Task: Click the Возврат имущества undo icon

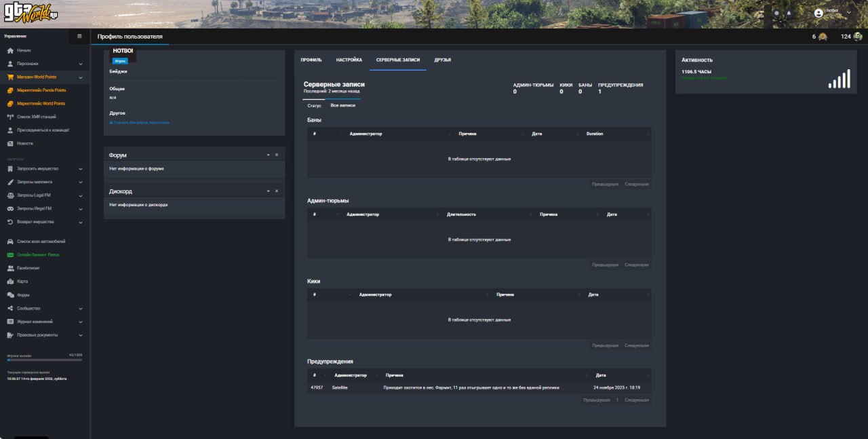Action: (10, 222)
